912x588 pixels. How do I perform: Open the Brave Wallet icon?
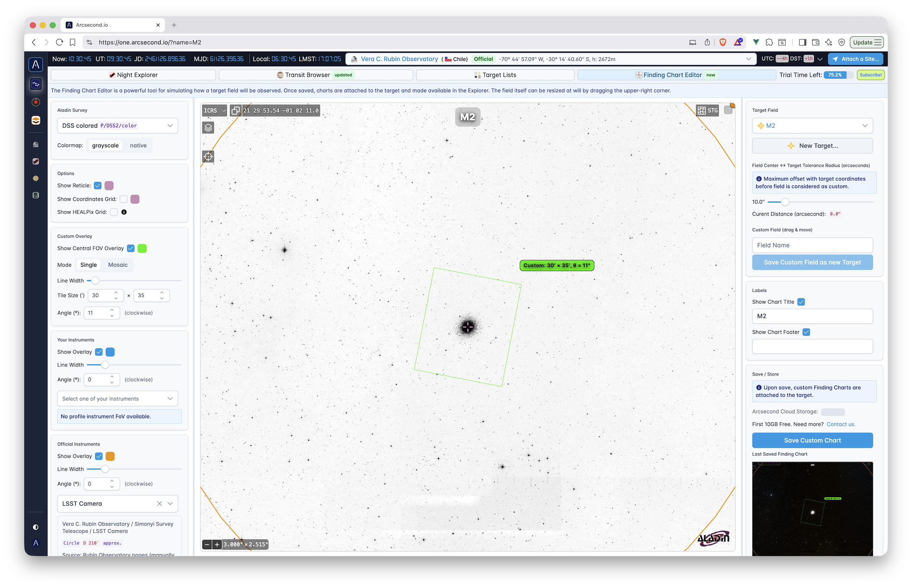[816, 42]
